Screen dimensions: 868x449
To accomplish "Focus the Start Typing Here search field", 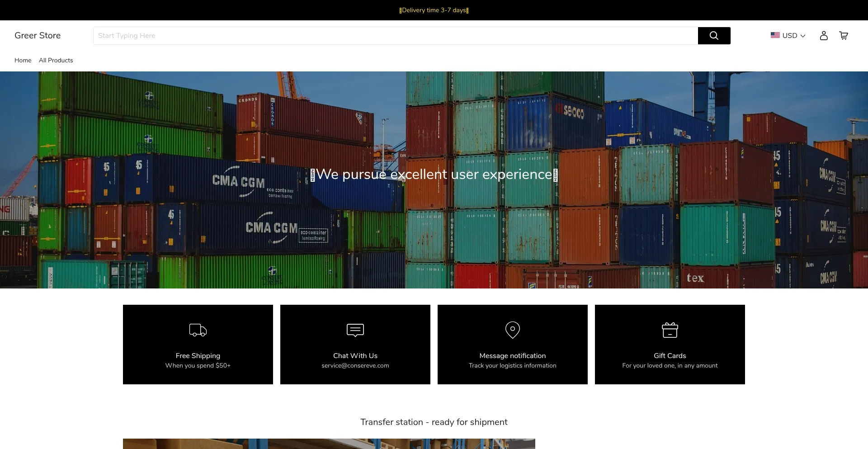I will [x=396, y=36].
